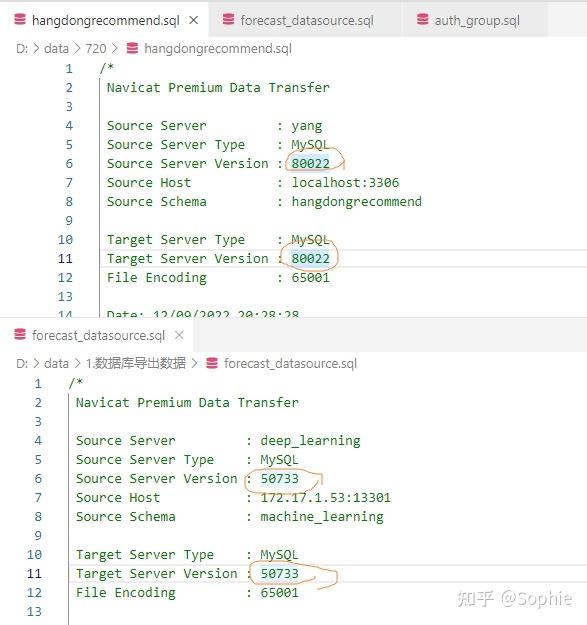Close the lower forecast_datasource.sql tab
The width and height of the screenshot is (587, 625).
point(179,335)
